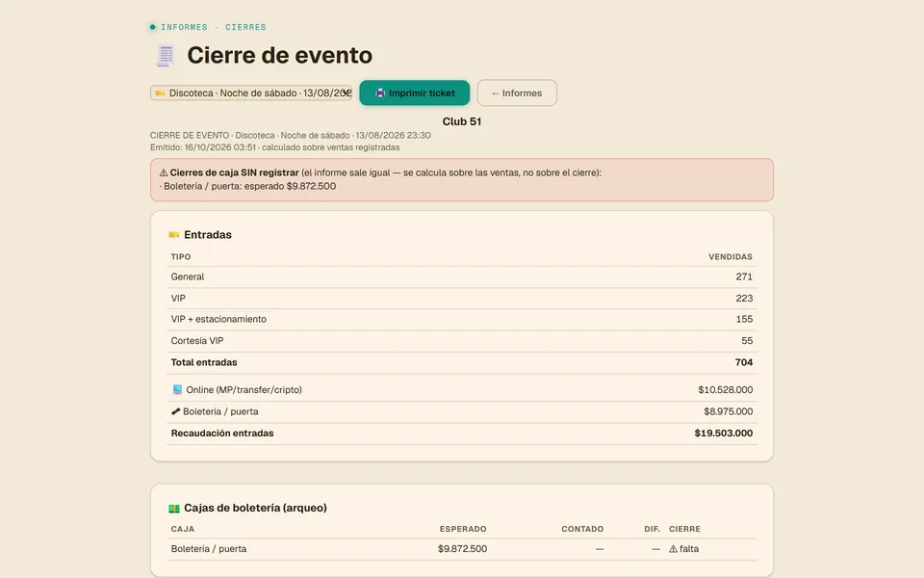Click the ESPERADO column header
The width and height of the screenshot is (924, 578).
pos(463,529)
